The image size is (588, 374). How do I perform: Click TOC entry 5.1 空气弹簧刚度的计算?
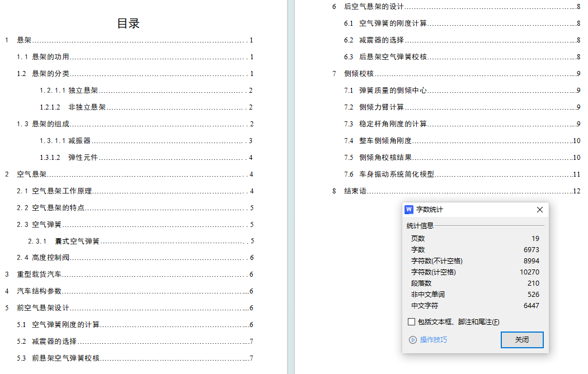coord(135,325)
